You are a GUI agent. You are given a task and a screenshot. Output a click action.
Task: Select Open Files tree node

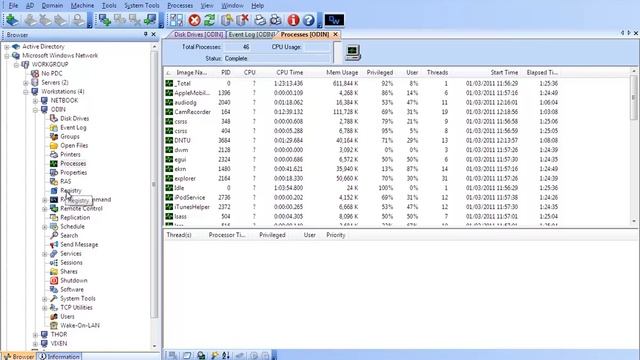(74, 145)
